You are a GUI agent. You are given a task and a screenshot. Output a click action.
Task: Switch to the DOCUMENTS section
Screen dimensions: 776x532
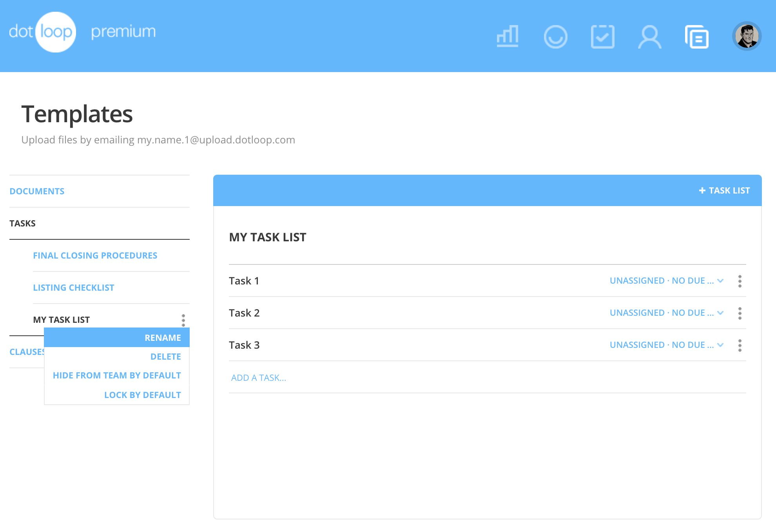click(37, 191)
